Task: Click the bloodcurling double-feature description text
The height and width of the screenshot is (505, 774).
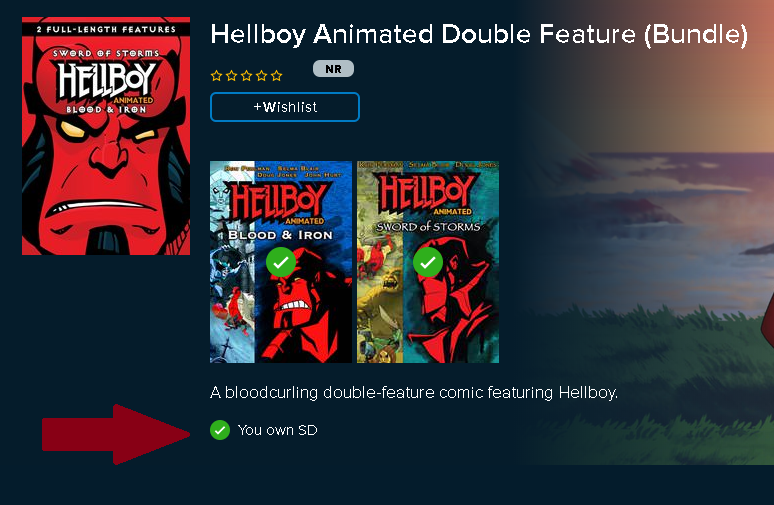Action: (414, 392)
